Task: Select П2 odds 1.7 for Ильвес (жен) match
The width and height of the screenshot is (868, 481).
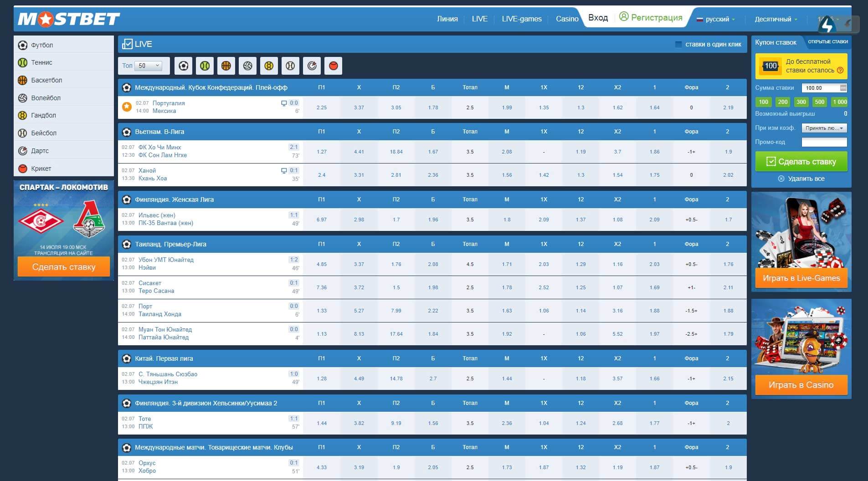Action: tap(396, 220)
